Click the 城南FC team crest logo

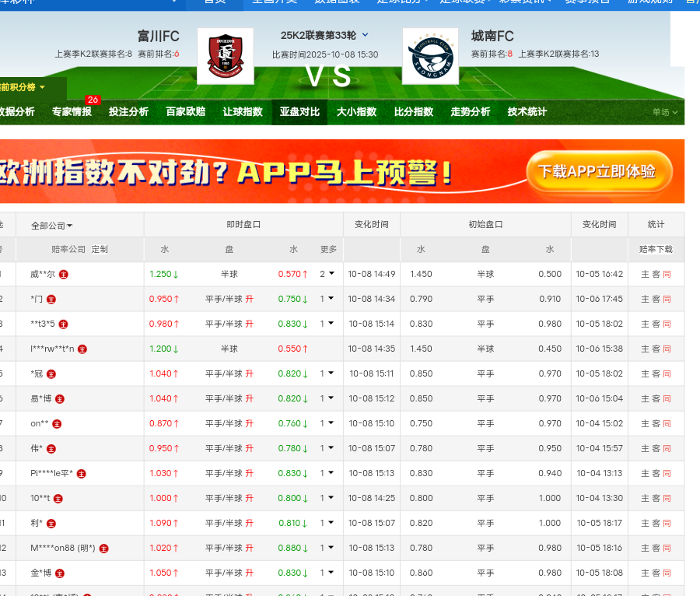coord(430,56)
